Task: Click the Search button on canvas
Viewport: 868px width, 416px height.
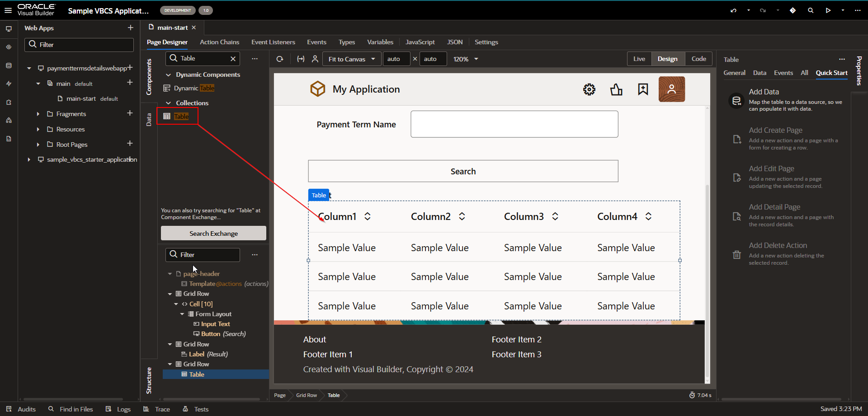Action: [463, 171]
